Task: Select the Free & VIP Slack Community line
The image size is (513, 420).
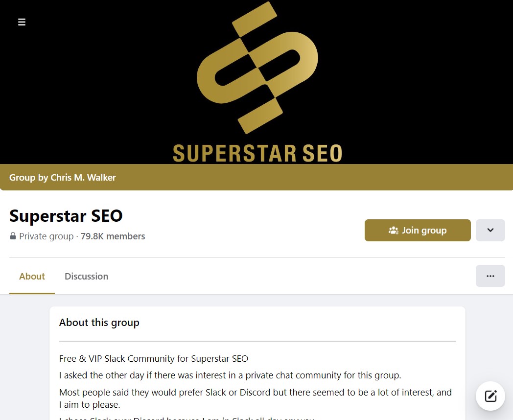Action: [154, 359]
